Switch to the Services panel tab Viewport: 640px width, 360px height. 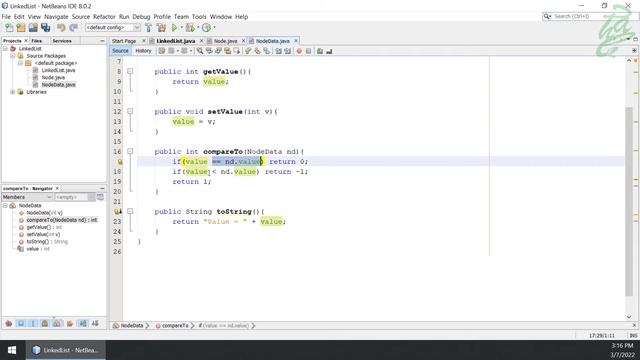point(62,41)
